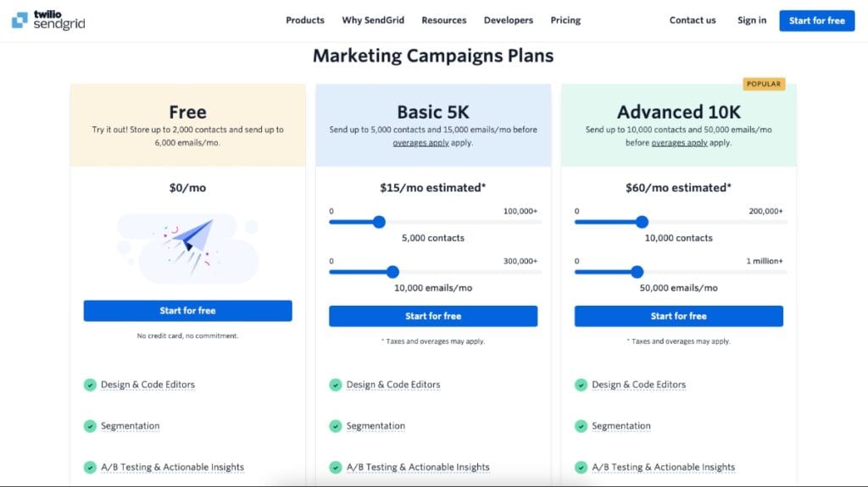Click Advanced 10K Design & Code Editors checkmark

(581, 385)
